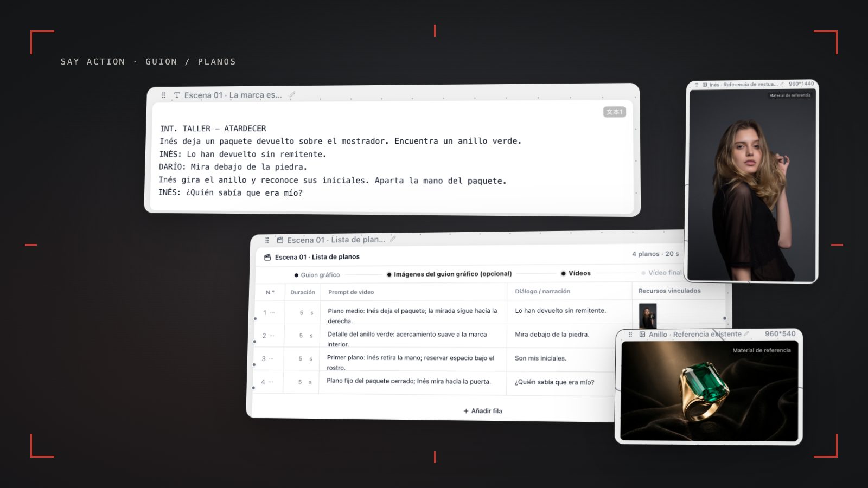Click the 960*1440 size label on the Inés card
This screenshot has height=488, width=868.
801,84
